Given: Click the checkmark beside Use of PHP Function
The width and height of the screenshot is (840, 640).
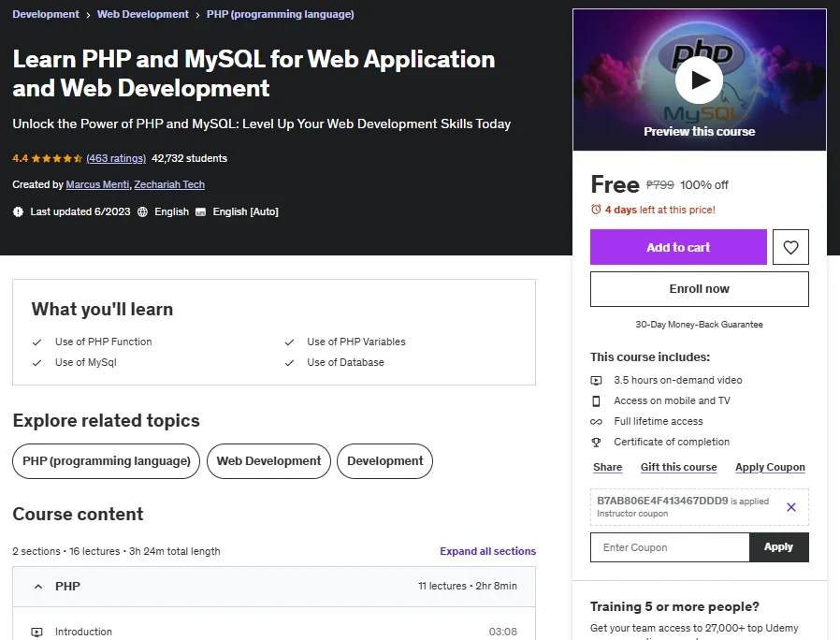Looking at the screenshot, I should (x=37, y=342).
